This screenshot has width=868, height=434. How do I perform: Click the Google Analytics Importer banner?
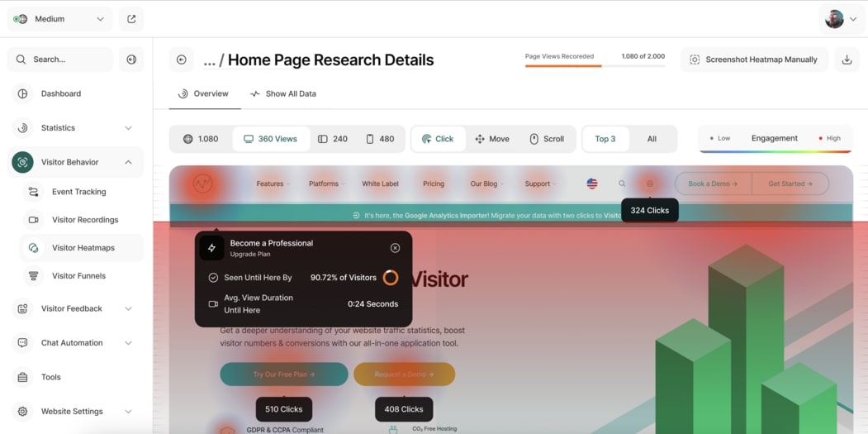click(x=510, y=215)
